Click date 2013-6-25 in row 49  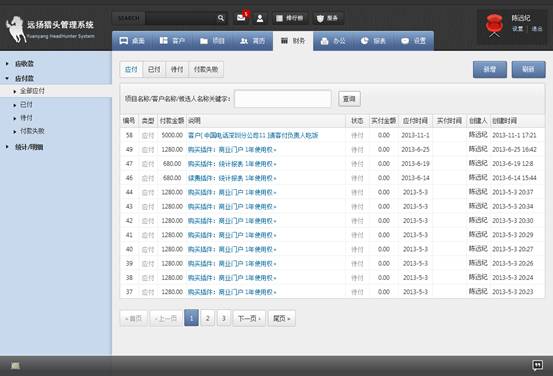coord(415,150)
